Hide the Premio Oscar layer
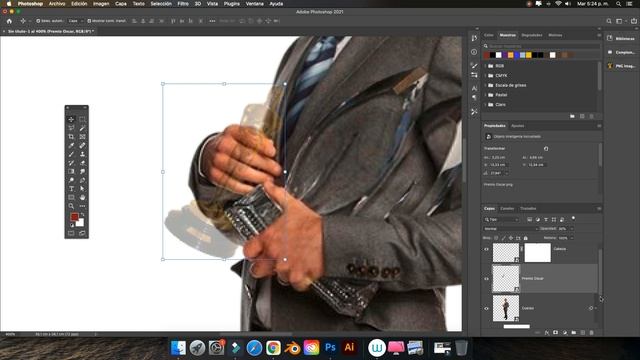This screenshot has height=360, width=640. (x=486, y=279)
